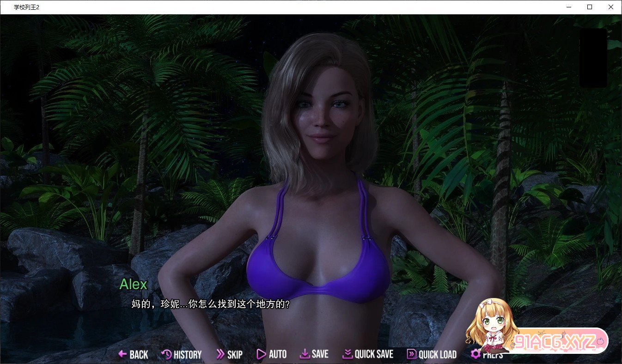The height and width of the screenshot is (364, 622).
Task: Click the blonde chibi mascot image
Action: [491, 326]
